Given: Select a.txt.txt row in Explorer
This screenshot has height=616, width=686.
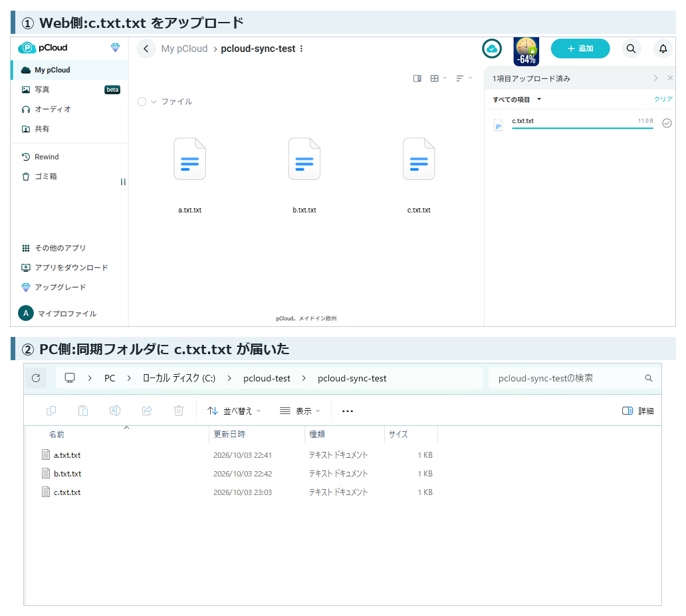Looking at the screenshot, I should 236,455.
